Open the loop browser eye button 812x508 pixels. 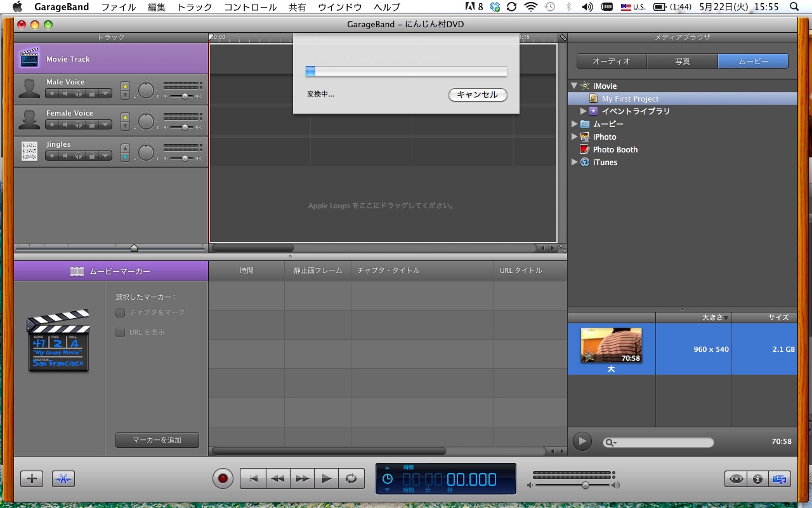tap(736, 479)
